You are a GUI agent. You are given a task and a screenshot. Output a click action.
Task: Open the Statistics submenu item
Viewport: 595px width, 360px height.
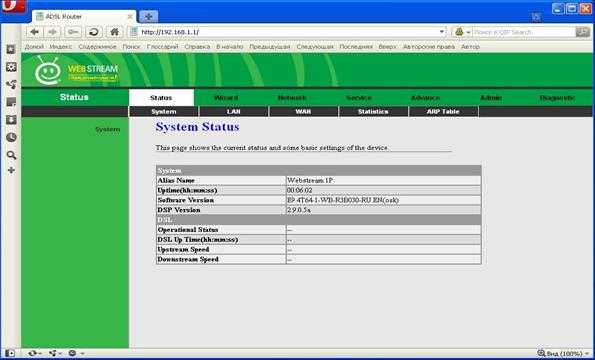point(373,112)
